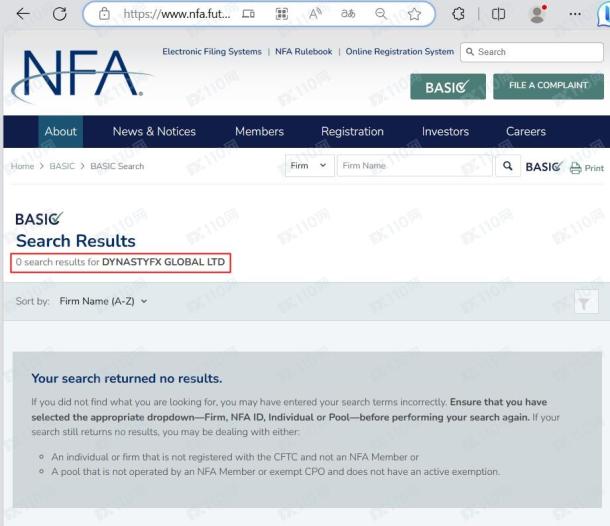Click the zoom magnifier icon in address bar
610x526 pixels.
point(381,14)
